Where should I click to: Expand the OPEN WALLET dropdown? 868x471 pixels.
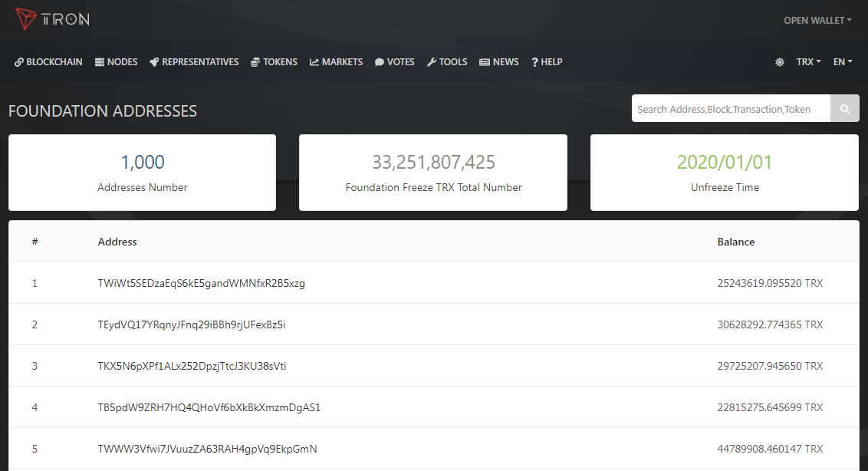click(817, 21)
